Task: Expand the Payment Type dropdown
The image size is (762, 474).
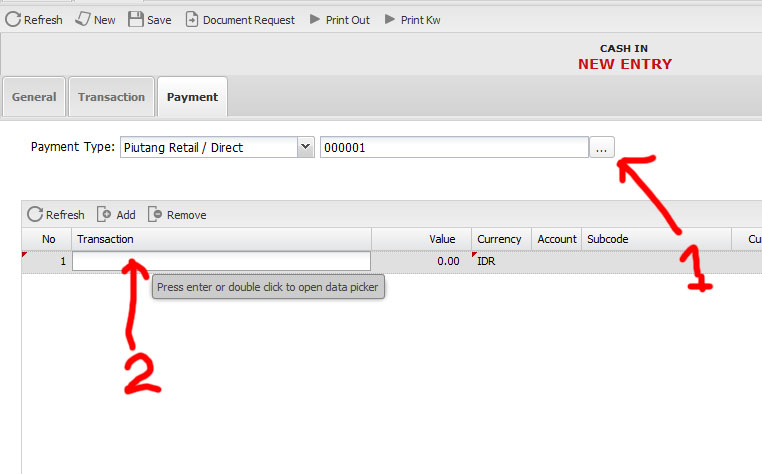Action: [305, 147]
